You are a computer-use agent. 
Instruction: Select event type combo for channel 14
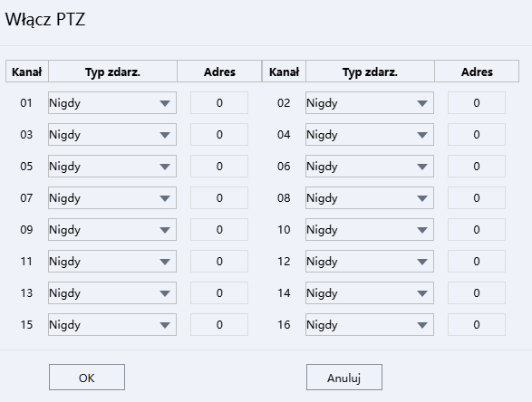(x=370, y=292)
